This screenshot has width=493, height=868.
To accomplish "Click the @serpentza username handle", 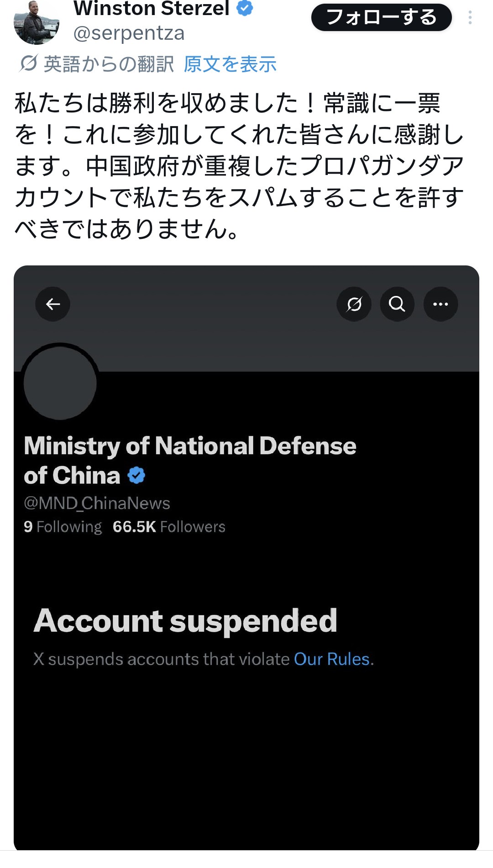I will (129, 33).
